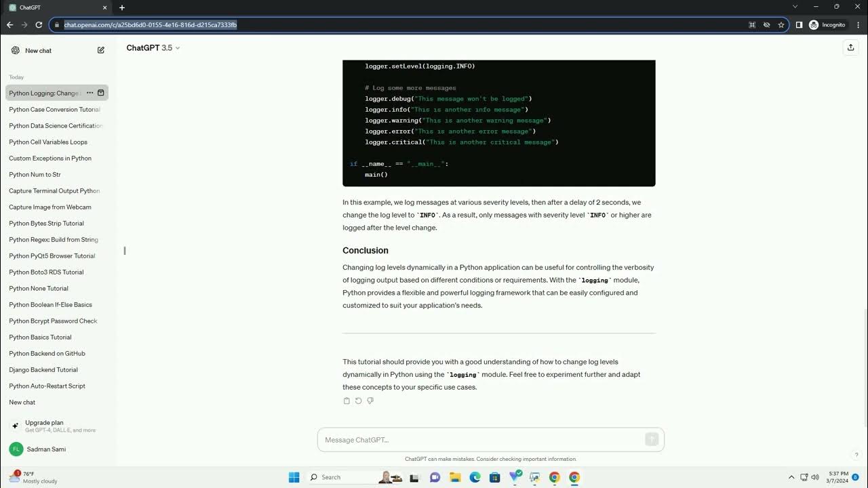Click the send message arrow button
868x488 pixels.
652,439
